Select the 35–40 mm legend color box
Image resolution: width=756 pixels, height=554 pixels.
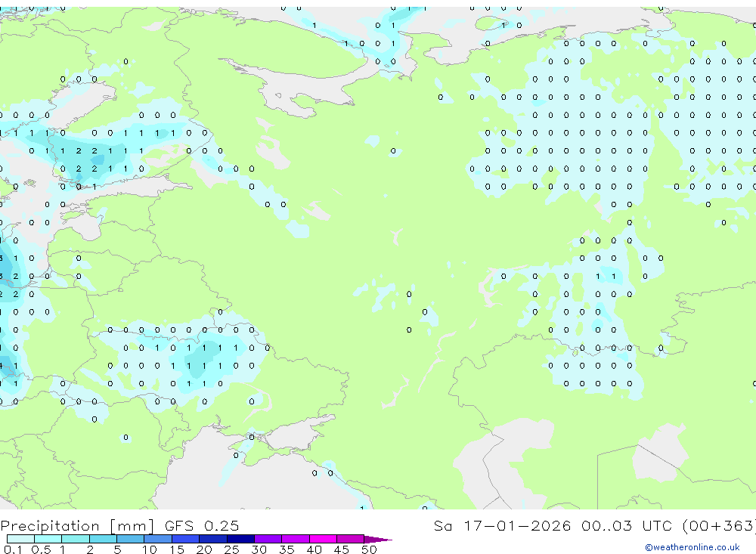point(296,539)
